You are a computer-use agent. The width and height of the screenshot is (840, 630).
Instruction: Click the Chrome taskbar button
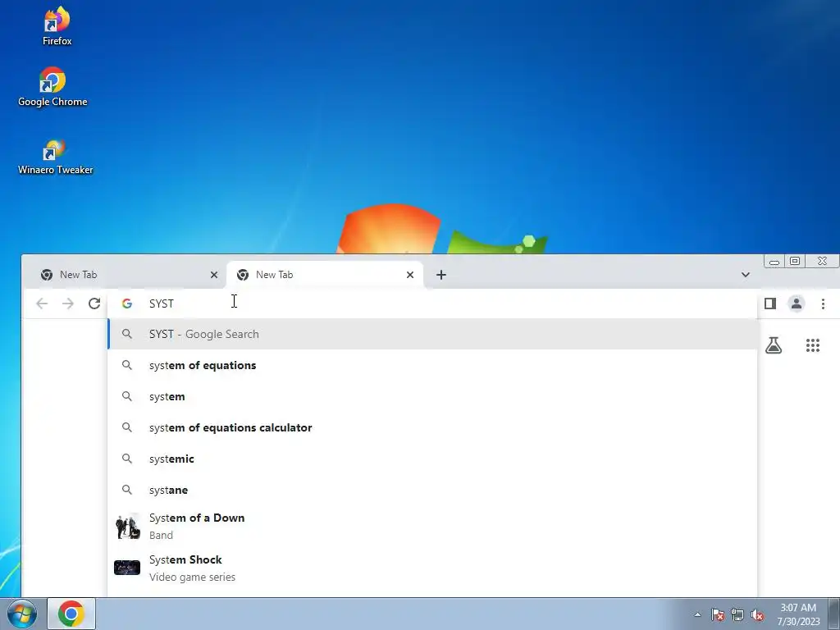[71, 614]
